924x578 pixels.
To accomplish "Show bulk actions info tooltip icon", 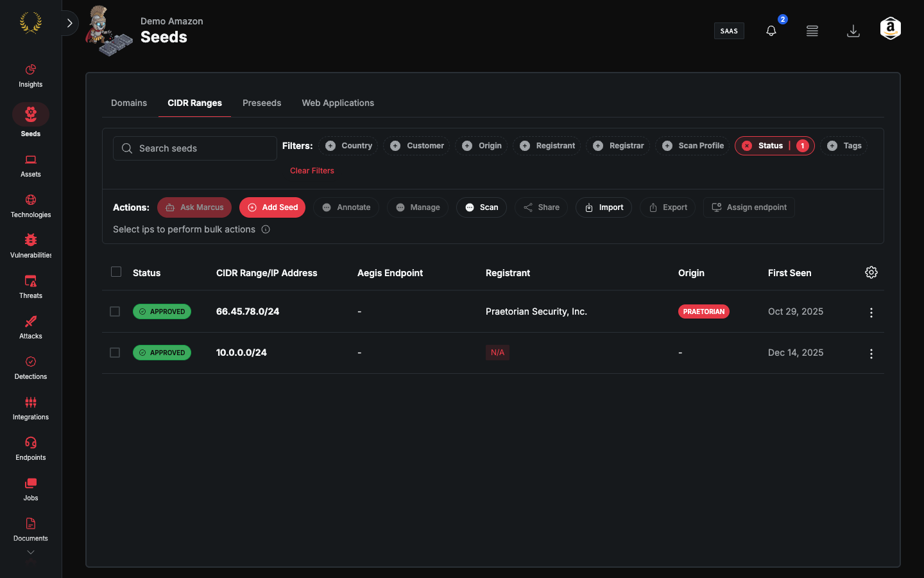I will click(266, 229).
